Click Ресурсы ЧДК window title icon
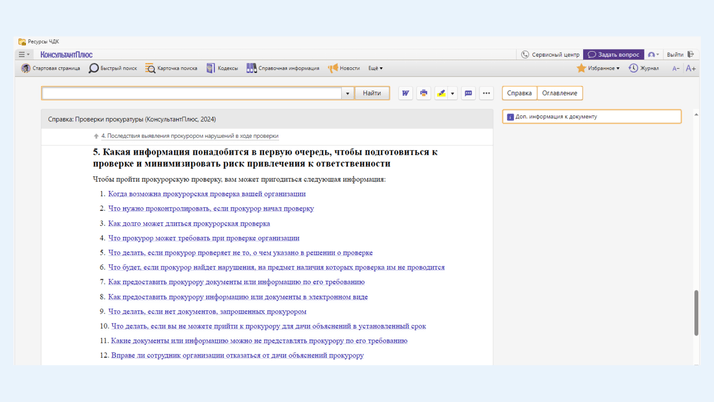Viewport: 714px width, 402px height. [x=22, y=41]
